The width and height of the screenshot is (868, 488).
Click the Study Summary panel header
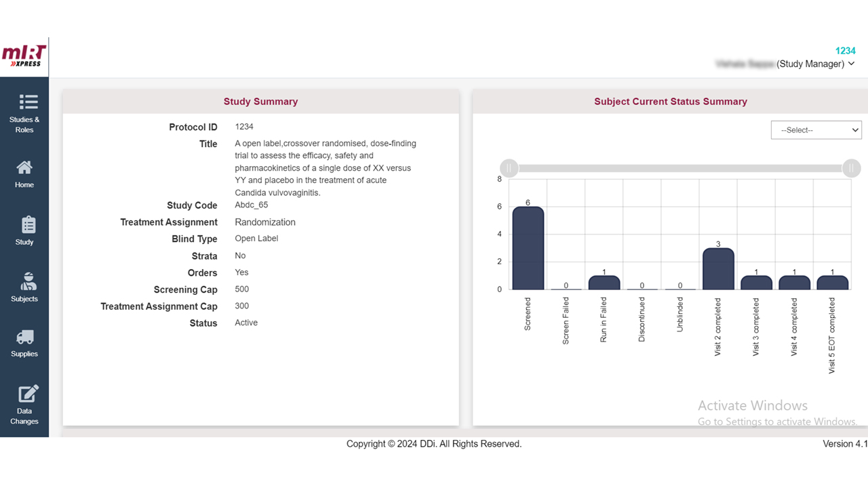pos(260,102)
